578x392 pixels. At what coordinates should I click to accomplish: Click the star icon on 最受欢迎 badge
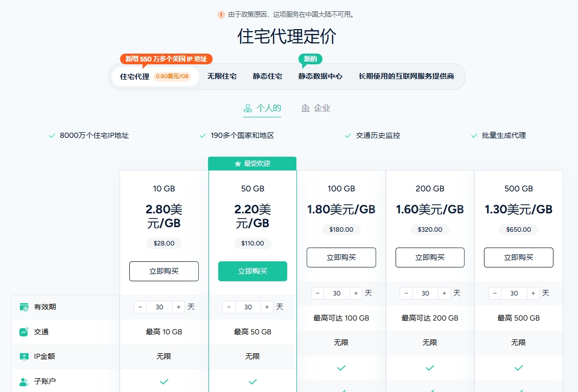click(x=237, y=164)
